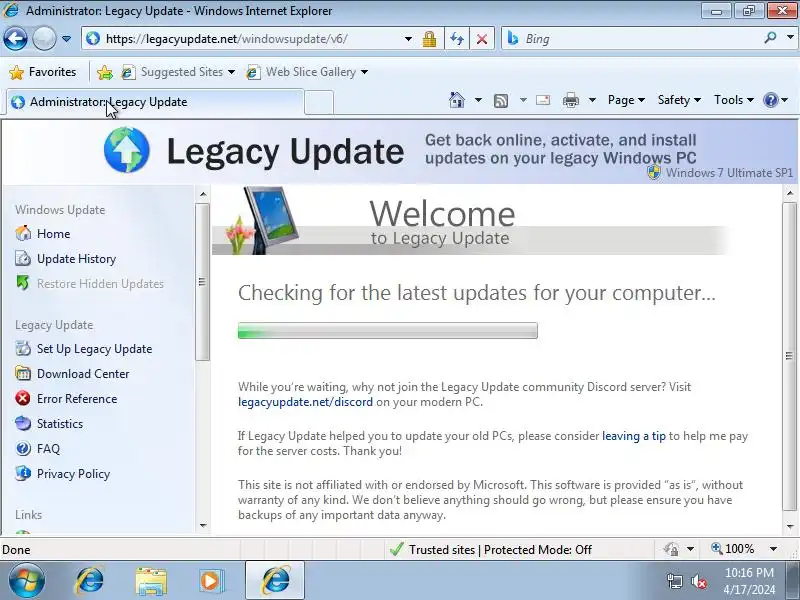Open the search provider dropdown arrow
This screenshot has height=600, width=800.
(790, 38)
